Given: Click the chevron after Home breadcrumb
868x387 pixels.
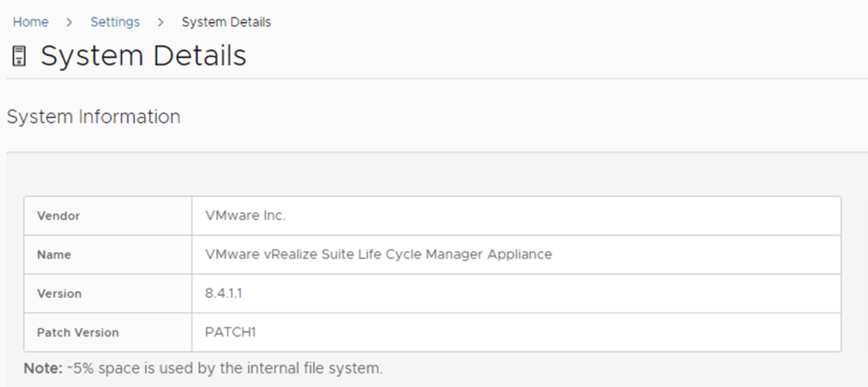Looking at the screenshot, I should click(70, 22).
